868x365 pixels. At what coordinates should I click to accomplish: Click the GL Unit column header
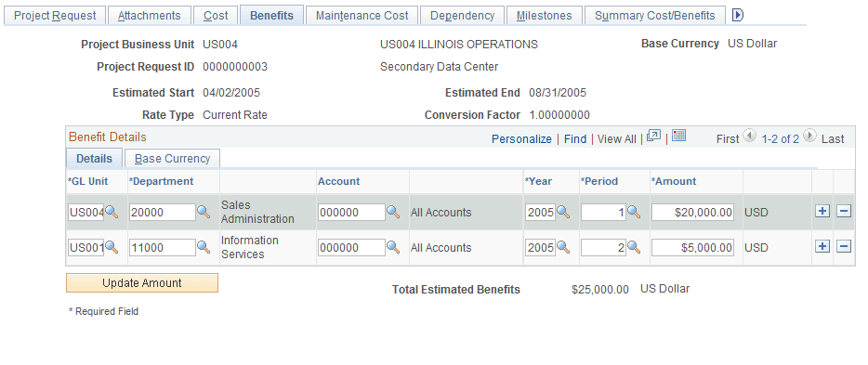(88, 181)
